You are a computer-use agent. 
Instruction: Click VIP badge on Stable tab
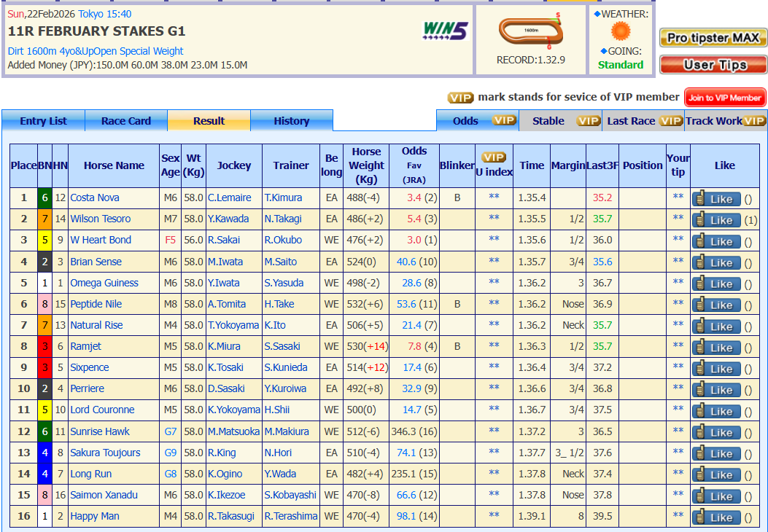(589, 120)
